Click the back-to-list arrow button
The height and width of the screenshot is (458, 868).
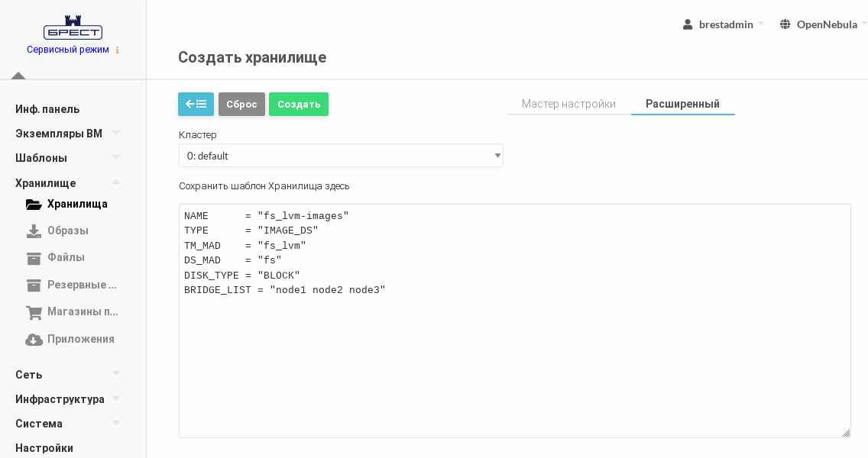click(x=196, y=104)
